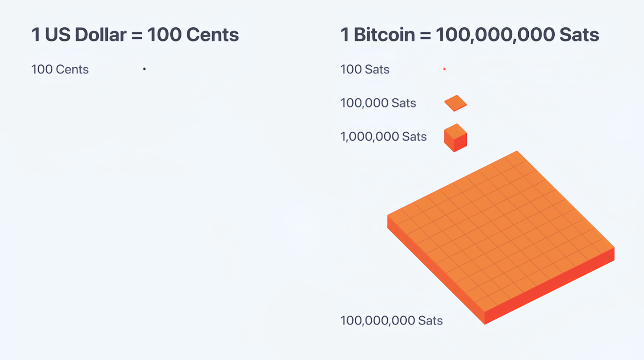Screen dimensions: 644x360
Task: Click the small black dot beside 100 Cents
Action: 144,69
